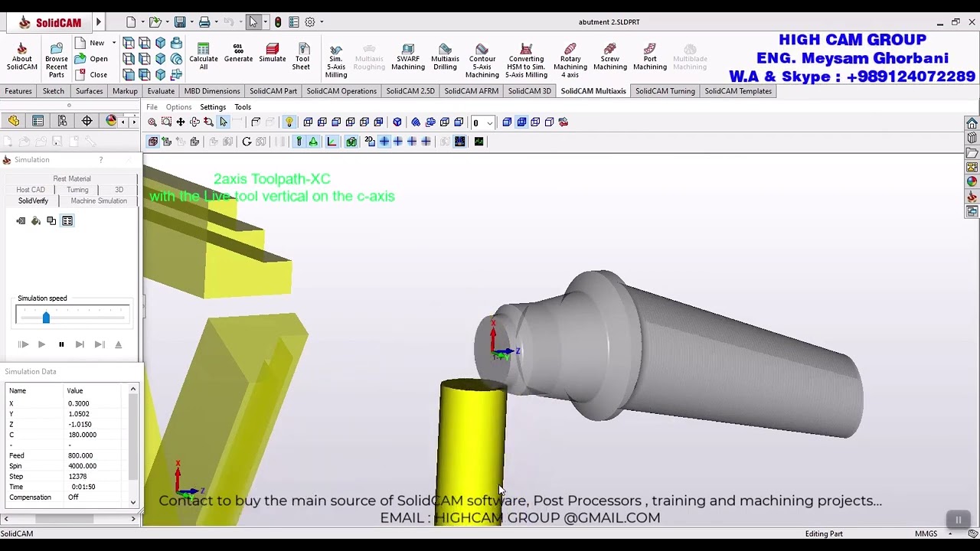This screenshot has height=551, width=980.
Task: Choose SWARF Machining
Action: point(407,57)
